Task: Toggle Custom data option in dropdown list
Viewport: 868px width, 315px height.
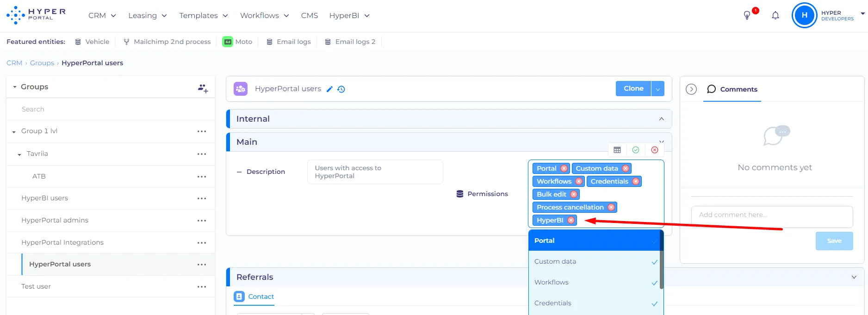Action: (x=594, y=261)
